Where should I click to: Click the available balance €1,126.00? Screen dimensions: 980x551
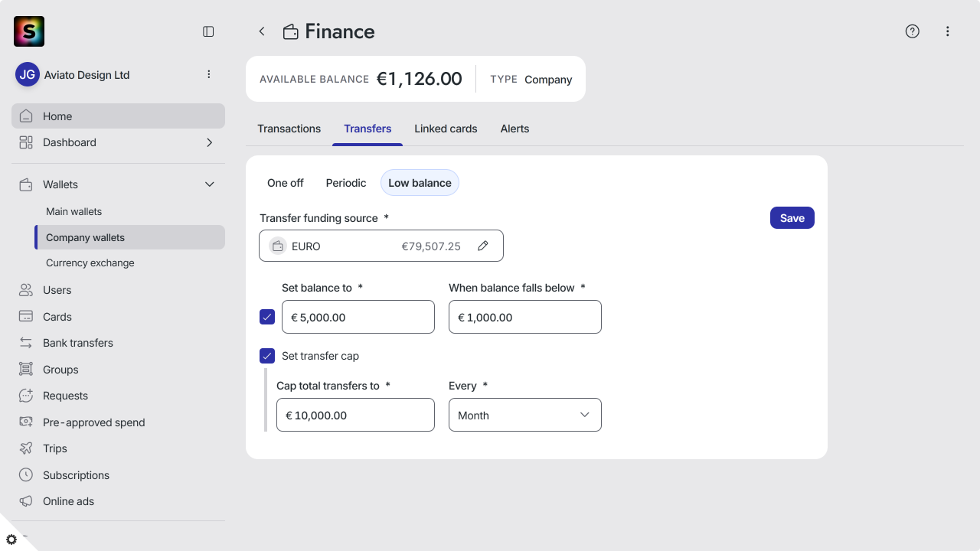click(x=420, y=79)
